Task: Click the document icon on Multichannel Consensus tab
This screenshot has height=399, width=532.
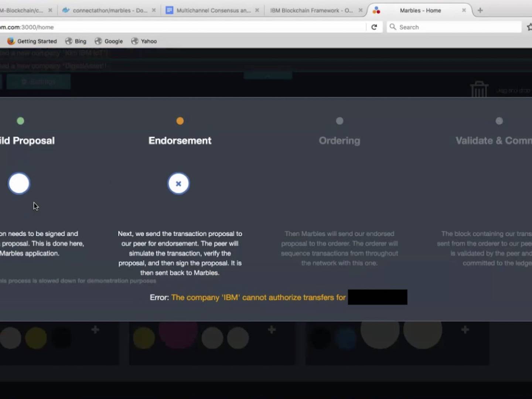Action: [x=169, y=10]
